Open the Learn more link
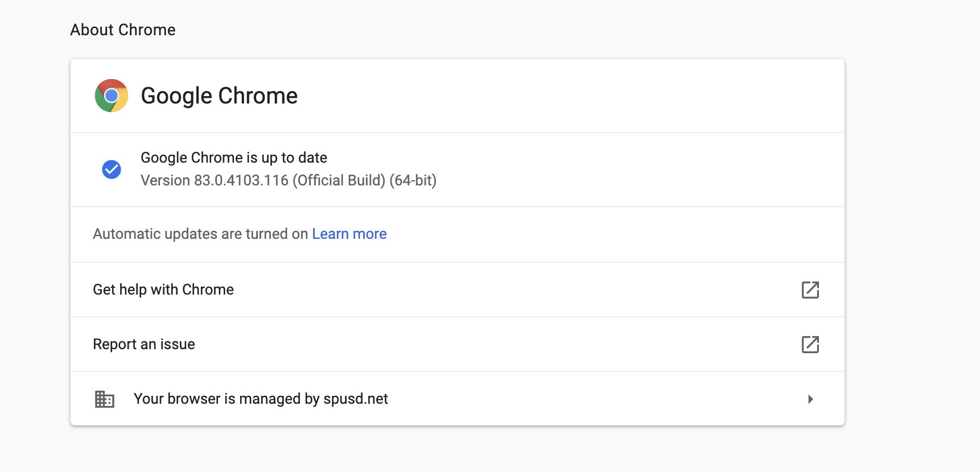Viewport: 980px width, 472px height. (x=349, y=234)
